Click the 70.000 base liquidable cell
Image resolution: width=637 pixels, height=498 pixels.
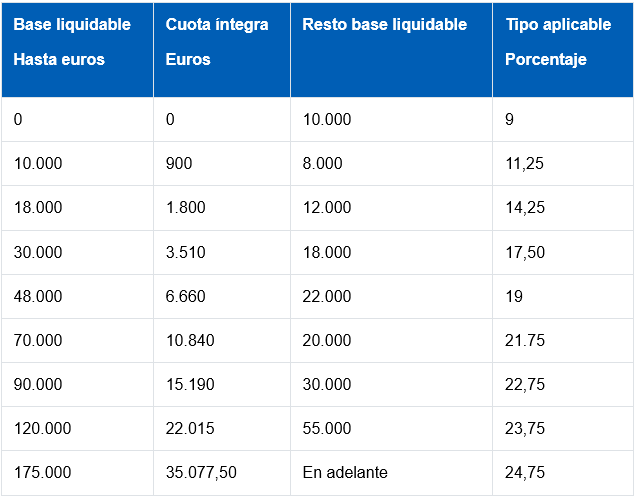(38, 340)
